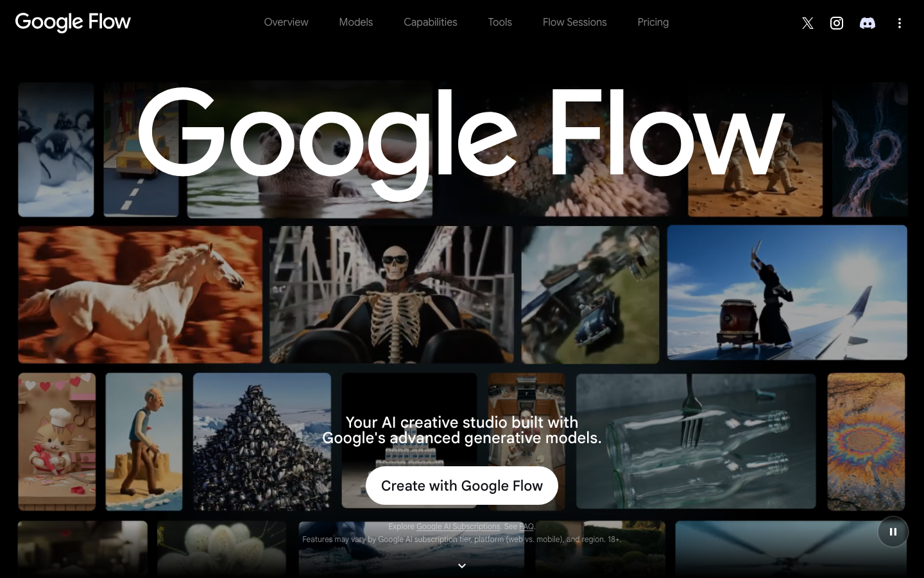Select the pile of penguins thumbnail

[262, 442]
